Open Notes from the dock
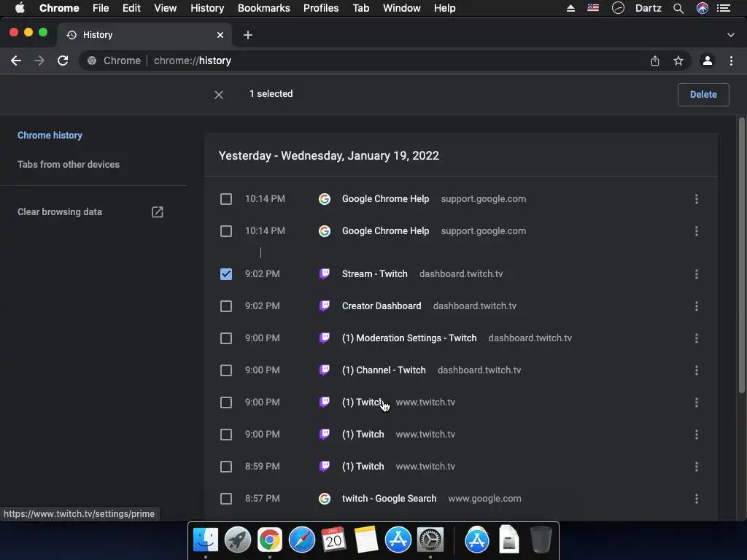747x560 pixels. [x=366, y=540]
